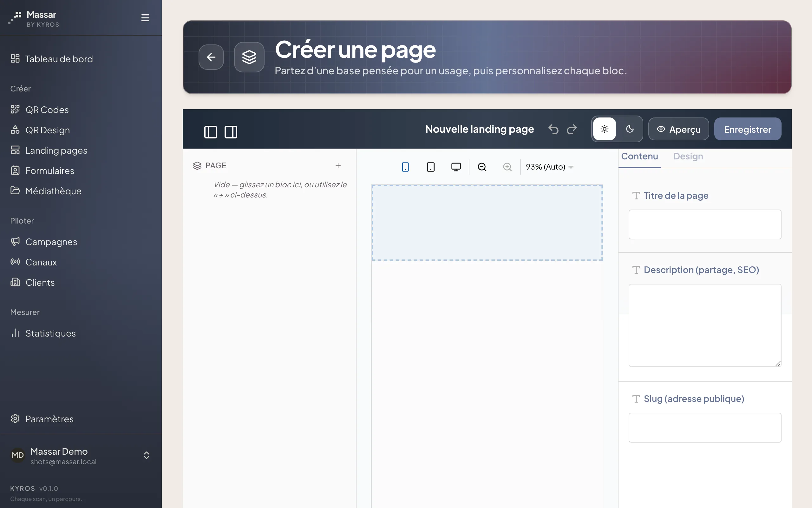Open Clients
Screen dimensions: 812x508
tap(81, 283)
